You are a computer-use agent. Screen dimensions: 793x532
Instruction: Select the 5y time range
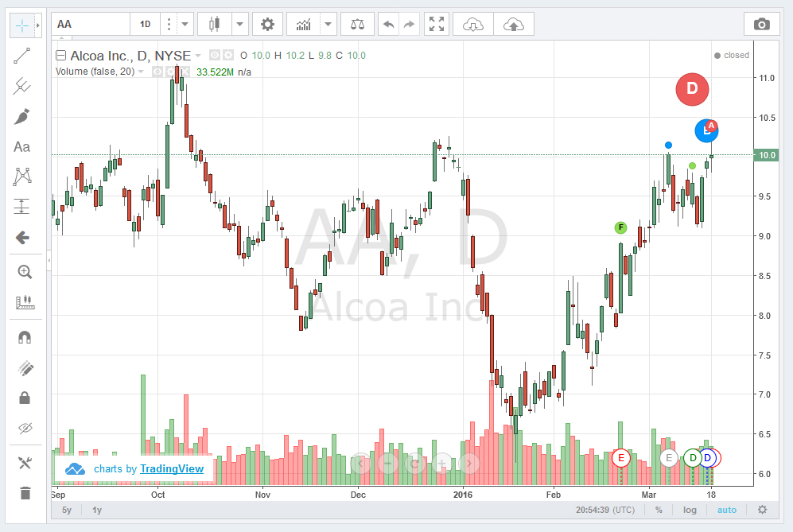[x=67, y=510]
